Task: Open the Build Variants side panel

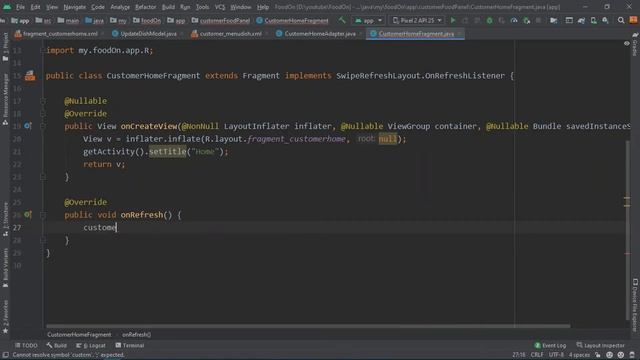Action: 5,267
